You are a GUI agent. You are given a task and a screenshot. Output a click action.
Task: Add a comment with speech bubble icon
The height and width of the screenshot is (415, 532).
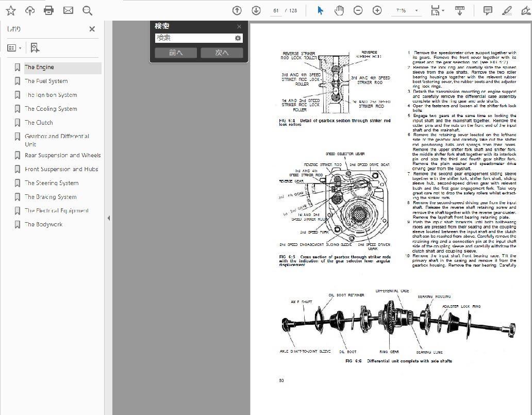click(x=488, y=11)
